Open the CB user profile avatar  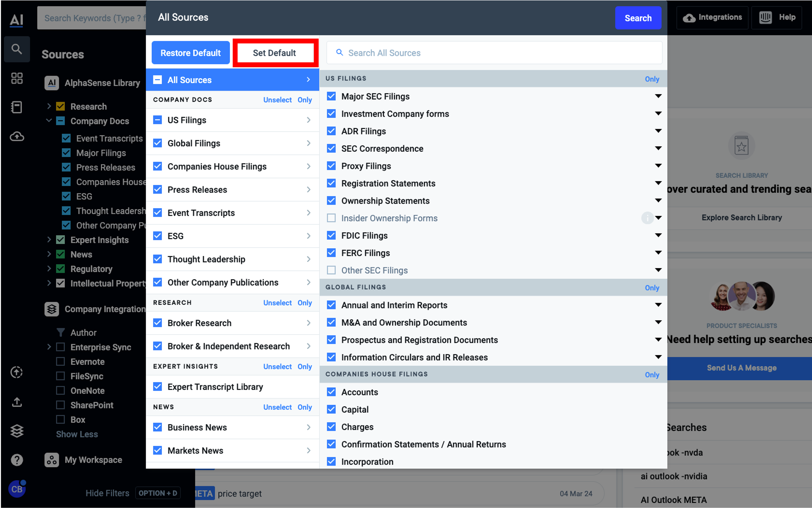(x=17, y=489)
